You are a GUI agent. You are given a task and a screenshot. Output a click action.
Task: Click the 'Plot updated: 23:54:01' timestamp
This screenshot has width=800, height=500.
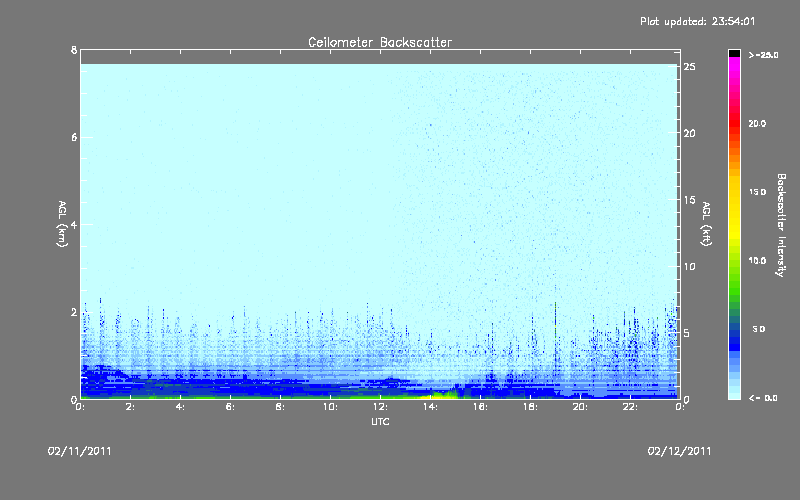pyautogui.click(x=697, y=21)
